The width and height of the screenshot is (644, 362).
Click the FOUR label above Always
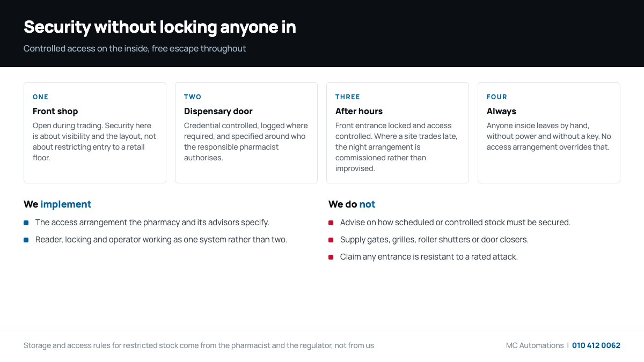497,97
